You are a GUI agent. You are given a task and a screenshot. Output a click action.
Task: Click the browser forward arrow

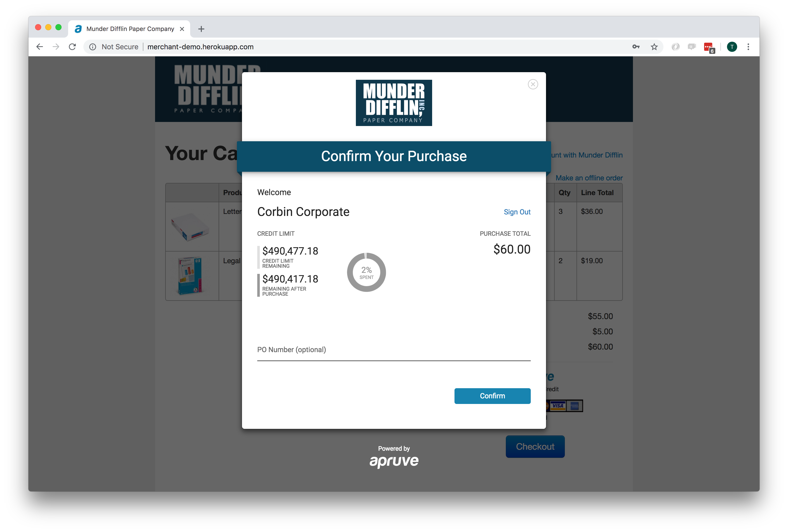coord(56,47)
